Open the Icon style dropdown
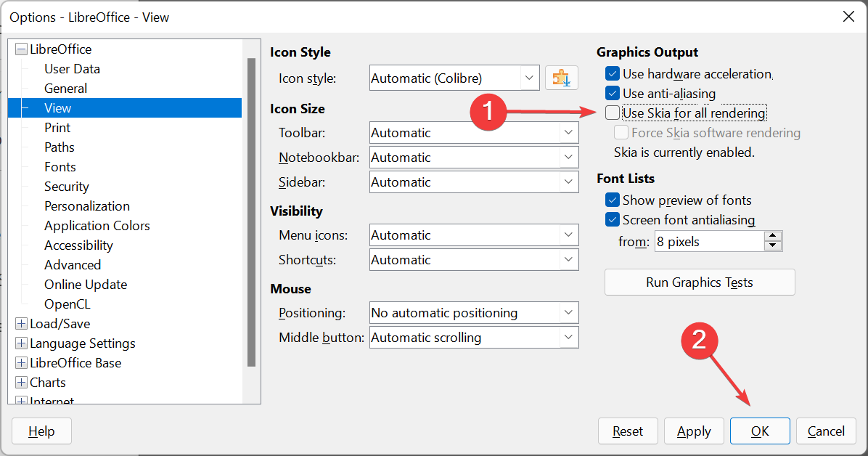 (529, 78)
